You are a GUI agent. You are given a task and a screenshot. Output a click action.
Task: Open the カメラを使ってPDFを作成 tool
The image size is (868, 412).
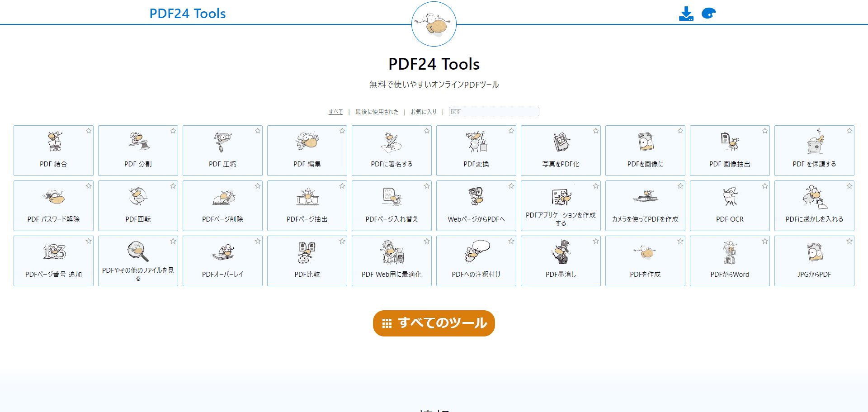(645, 206)
